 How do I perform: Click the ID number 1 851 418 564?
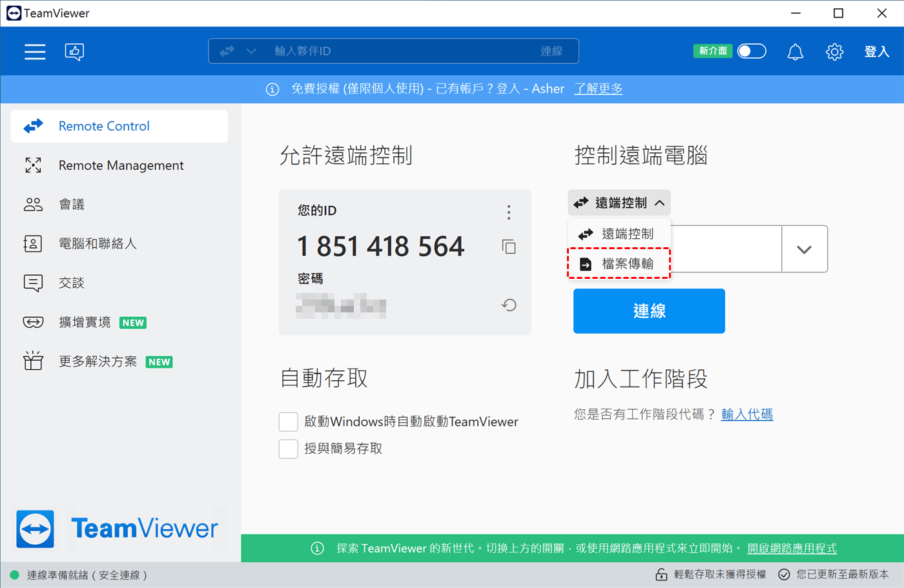click(381, 247)
